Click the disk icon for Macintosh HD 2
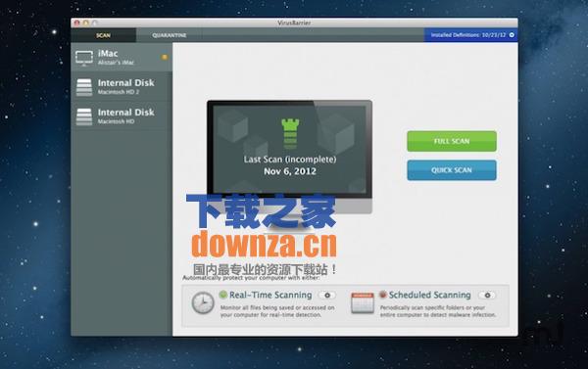Viewport: 588px width, 369px height. click(x=84, y=87)
